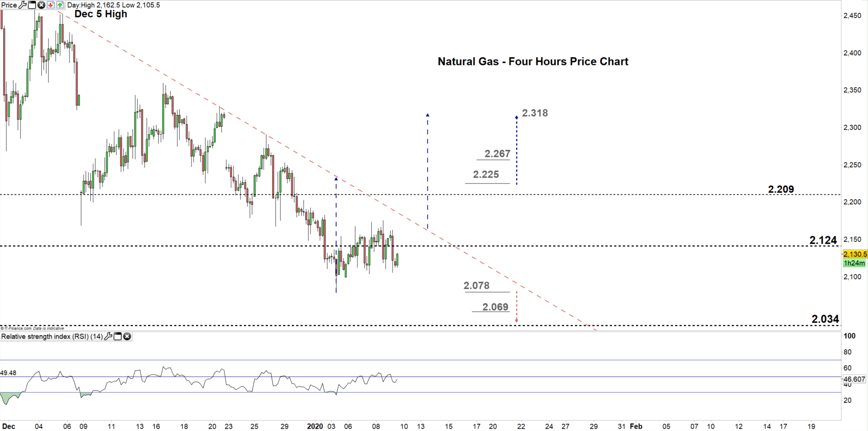Close the Price panel with the X icon

pyautogui.click(x=41, y=5)
